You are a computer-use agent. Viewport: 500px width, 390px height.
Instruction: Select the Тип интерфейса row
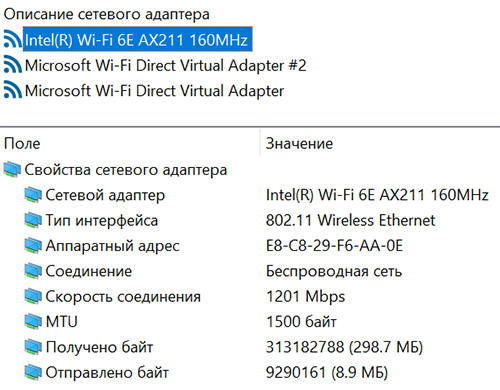pyautogui.click(x=250, y=220)
